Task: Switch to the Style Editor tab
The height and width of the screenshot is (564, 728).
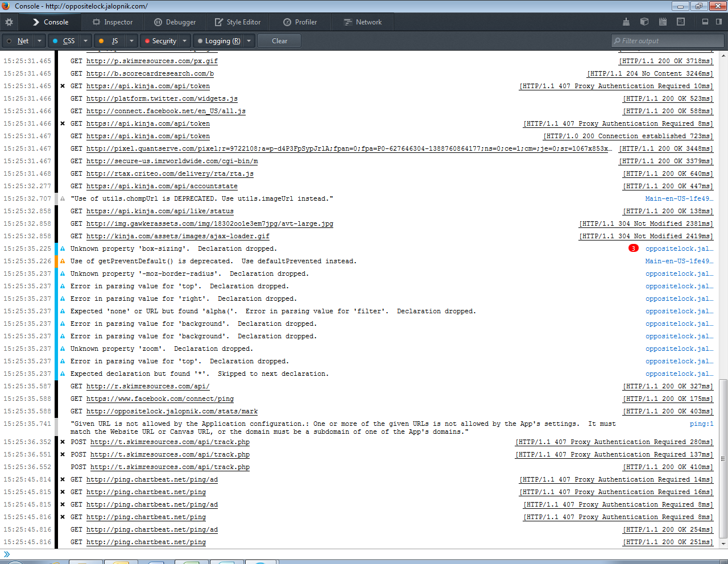Action: pyautogui.click(x=237, y=22)
